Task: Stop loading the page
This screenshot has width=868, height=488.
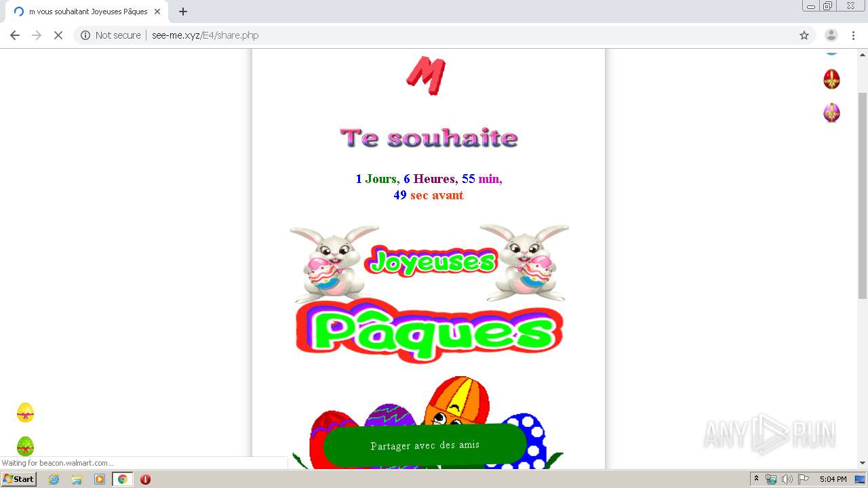Action: coord(58,35)
